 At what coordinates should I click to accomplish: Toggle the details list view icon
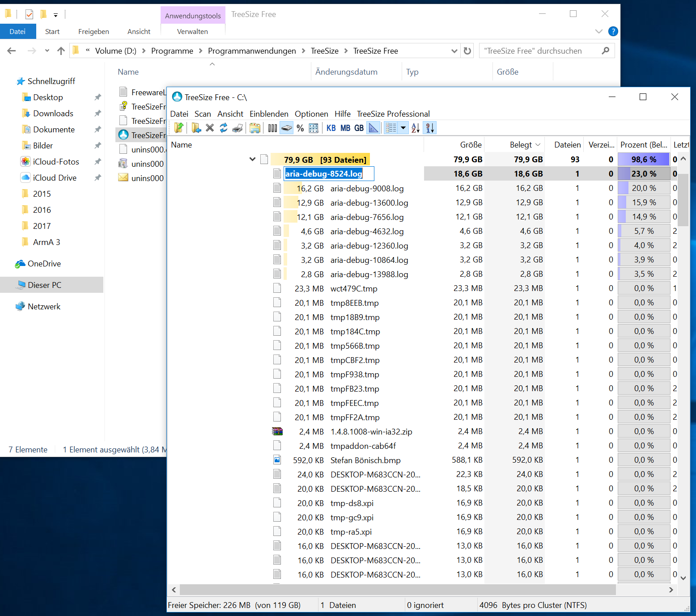(391, 128)
